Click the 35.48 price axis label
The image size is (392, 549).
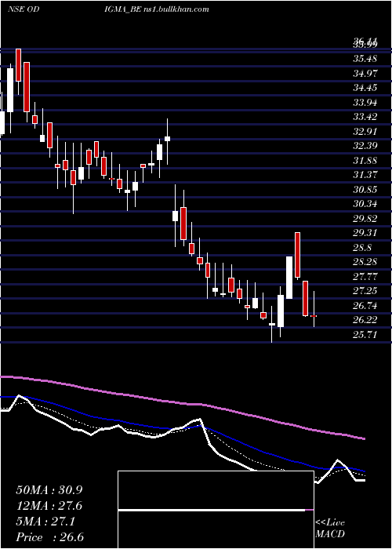tap(365, 59)
